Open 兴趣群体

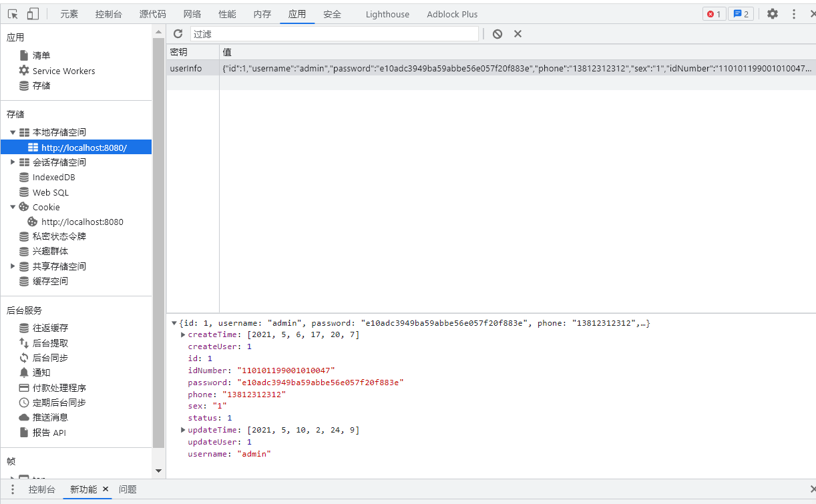51,251
